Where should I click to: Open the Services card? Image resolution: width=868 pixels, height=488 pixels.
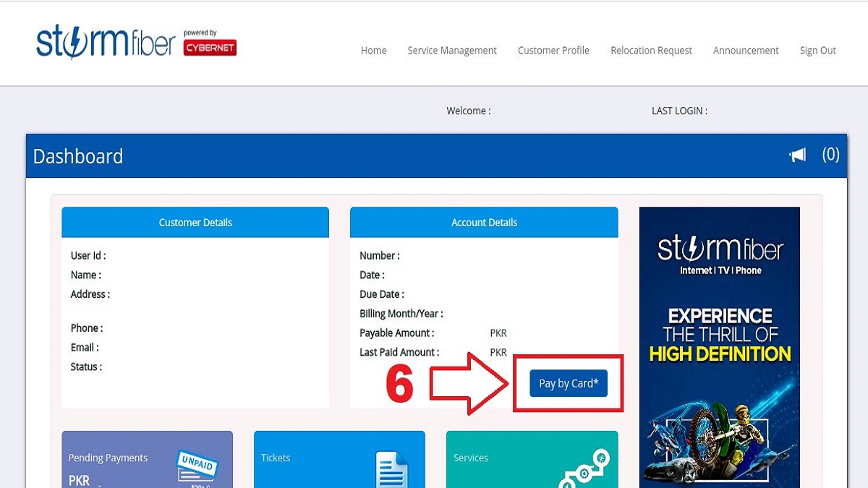pyautogui.click(x=532, y=460)
